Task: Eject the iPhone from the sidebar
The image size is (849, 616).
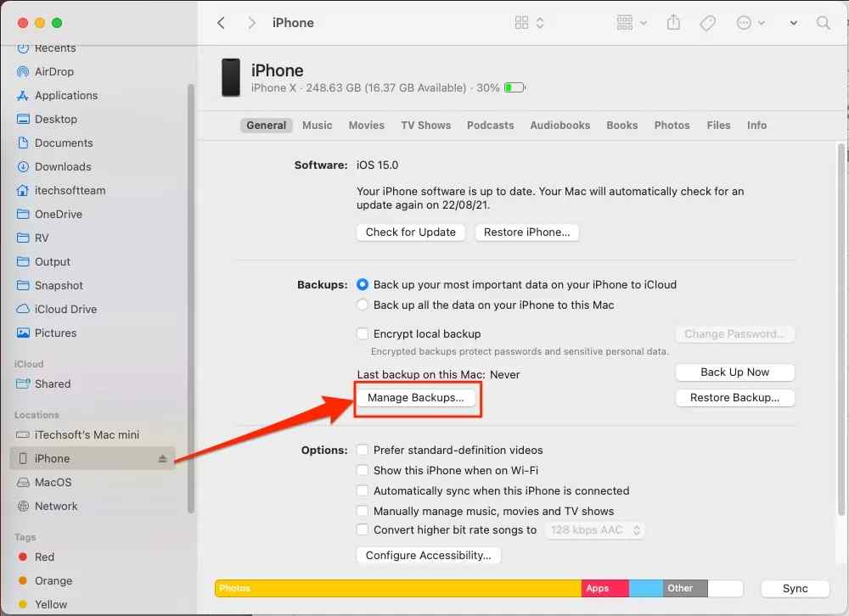Action: click(162, 459)
